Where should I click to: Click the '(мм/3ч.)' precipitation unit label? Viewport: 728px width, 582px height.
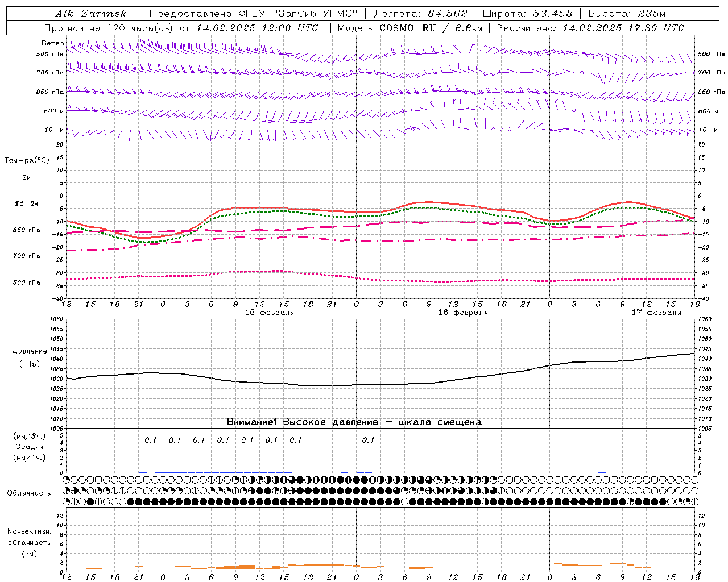coord(30,436)
